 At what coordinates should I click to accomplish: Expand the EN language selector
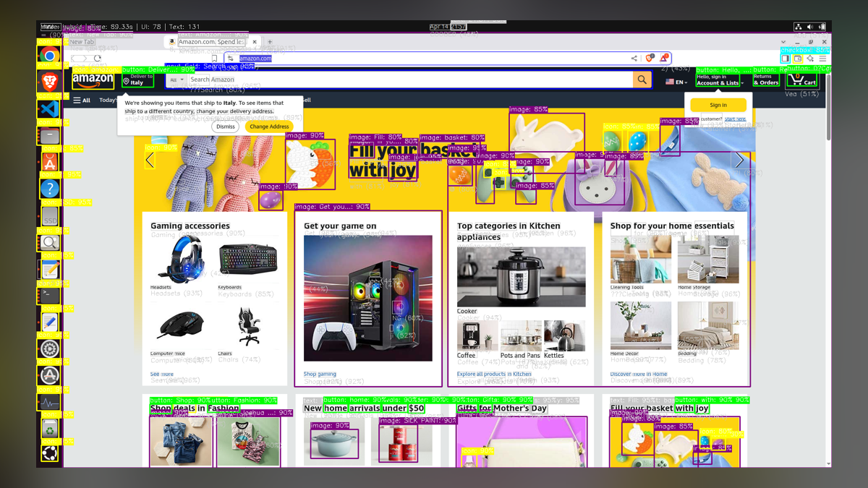[x=676, y=82]
